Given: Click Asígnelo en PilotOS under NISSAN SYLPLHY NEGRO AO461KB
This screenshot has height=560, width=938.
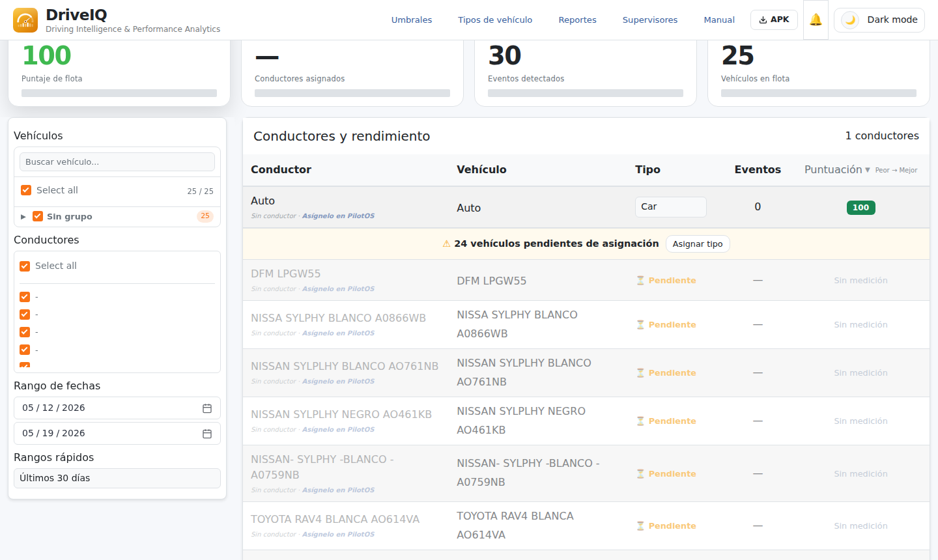Looking at the screenshot, I should tap(338, 430).
